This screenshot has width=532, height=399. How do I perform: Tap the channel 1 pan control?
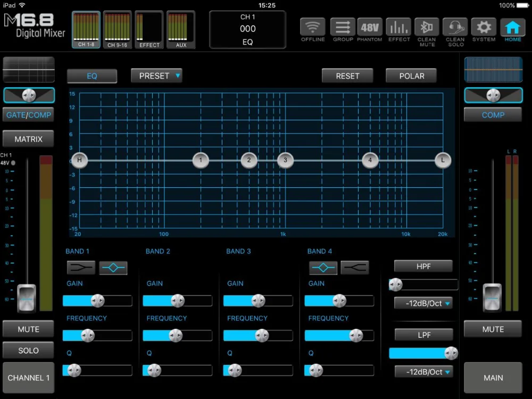(29, 95)
